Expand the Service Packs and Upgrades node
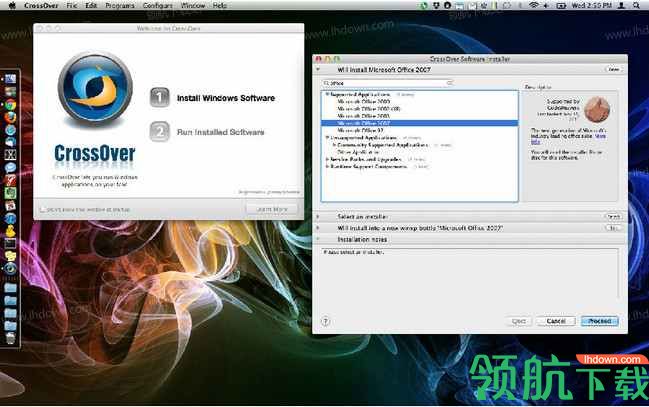 point(327,159)
